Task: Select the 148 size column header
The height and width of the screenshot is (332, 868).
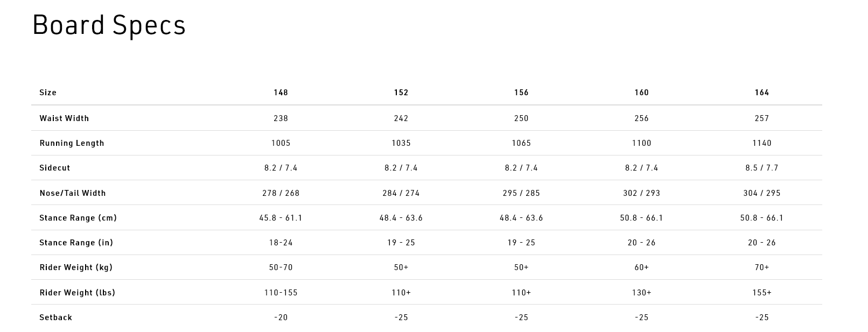Action: point(281,93)
